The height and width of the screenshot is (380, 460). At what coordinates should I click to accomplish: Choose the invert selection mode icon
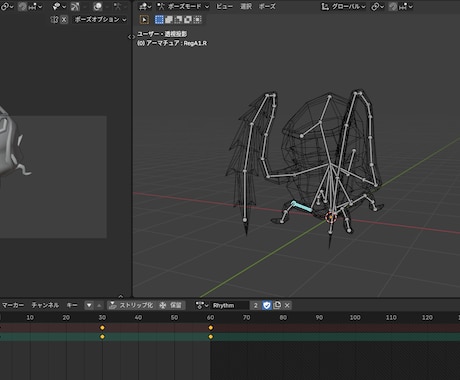point(188,20)
